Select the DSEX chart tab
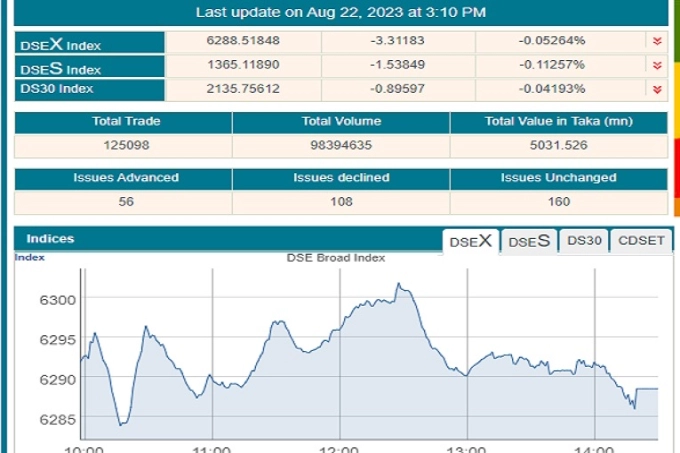 pyautogui.click(x=471, y=241)
